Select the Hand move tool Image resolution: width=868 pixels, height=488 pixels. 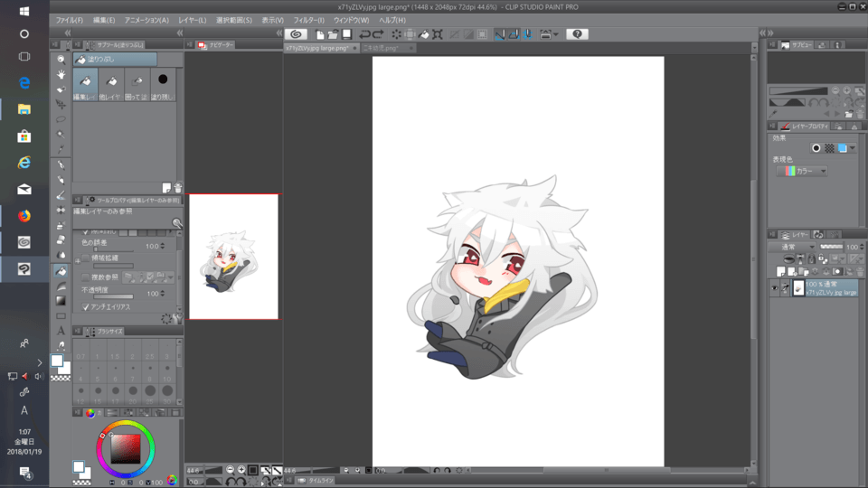pos(61,74)
